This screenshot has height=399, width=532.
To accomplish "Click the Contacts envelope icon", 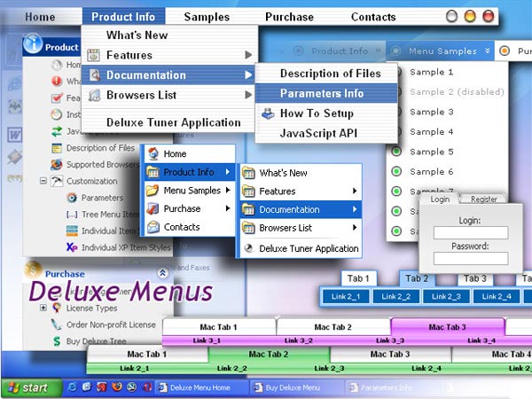I will click(153, 227).
